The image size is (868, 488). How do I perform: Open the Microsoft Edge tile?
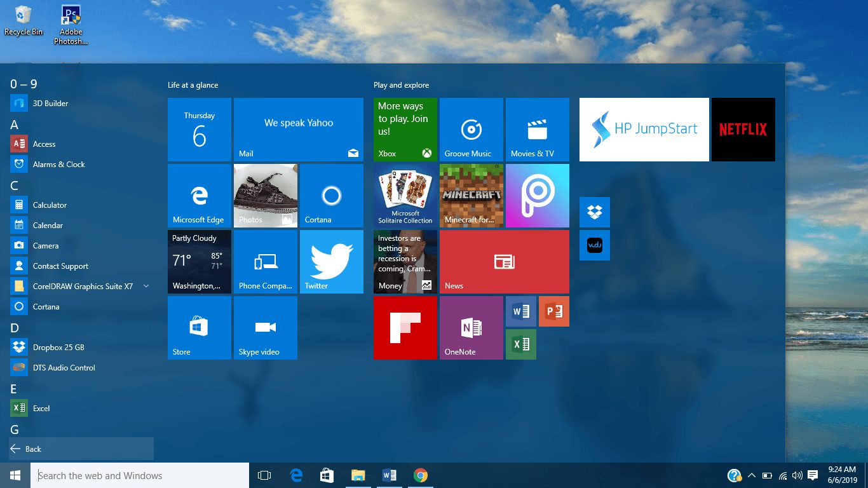pos(200,196)
